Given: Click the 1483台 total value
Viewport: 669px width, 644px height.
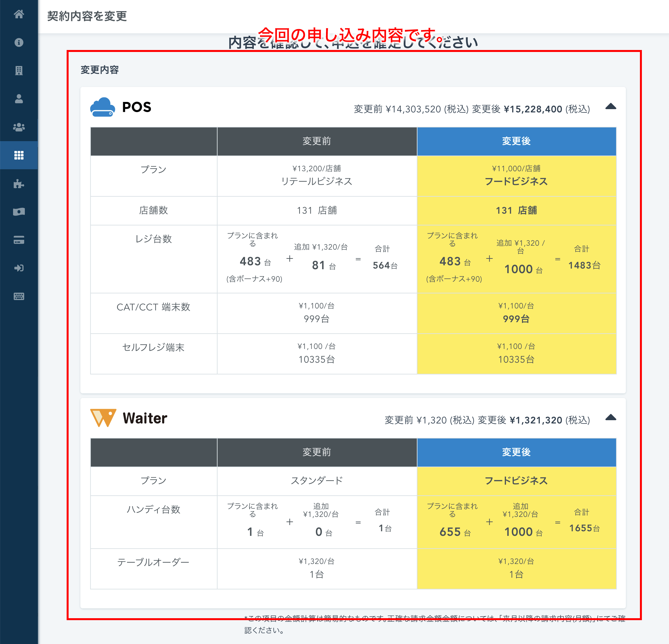Looking at the screenshot, I should (x=584, y=265).
